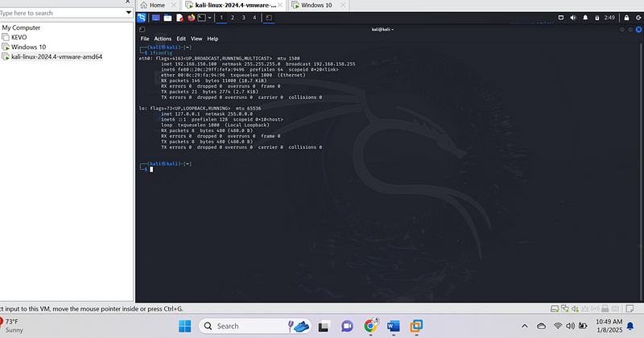The height and width of the screenshot is (338, 644).
Task: Click the VMware network adapter status icon
Action: click(x=565, y=308)
